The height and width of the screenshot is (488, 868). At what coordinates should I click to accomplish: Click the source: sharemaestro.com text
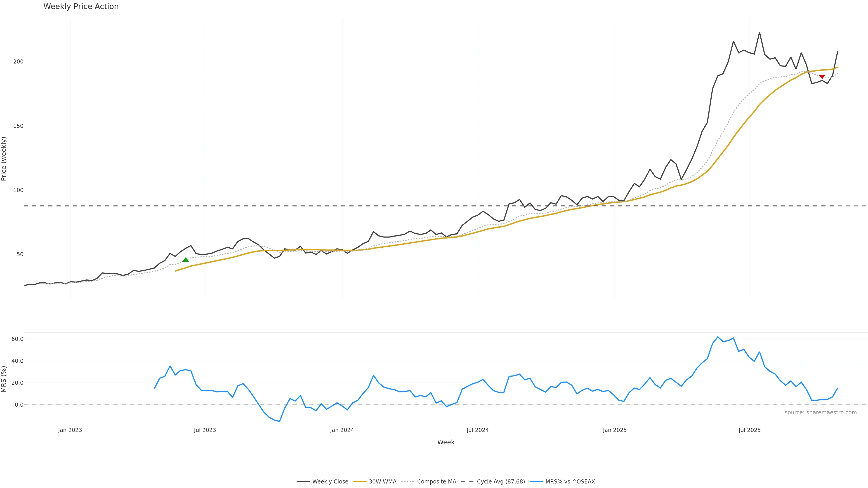(x=821, y=413)
